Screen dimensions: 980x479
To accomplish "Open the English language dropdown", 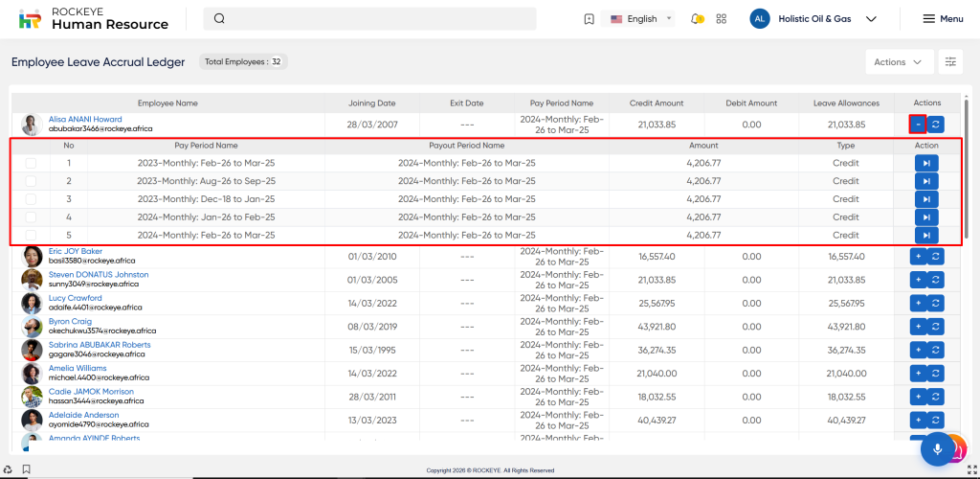I will (641, 19).
